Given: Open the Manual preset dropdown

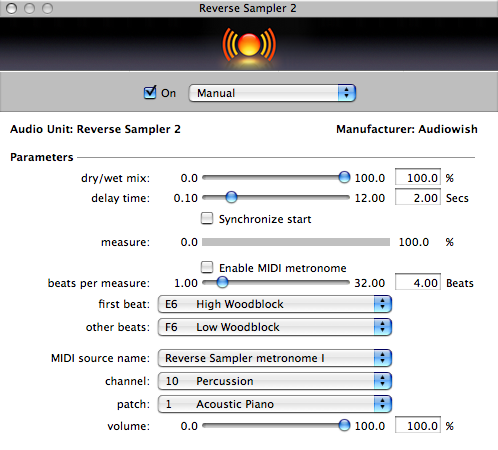Looking at the screenshot, I should point(272,93).
